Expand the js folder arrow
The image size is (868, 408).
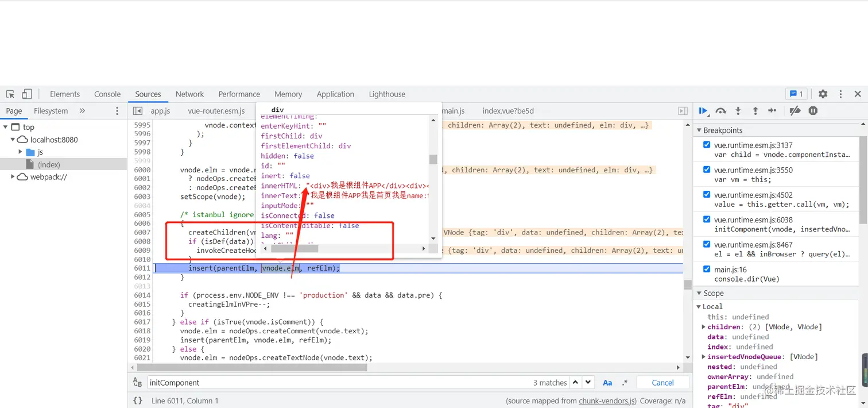point(21,152)
